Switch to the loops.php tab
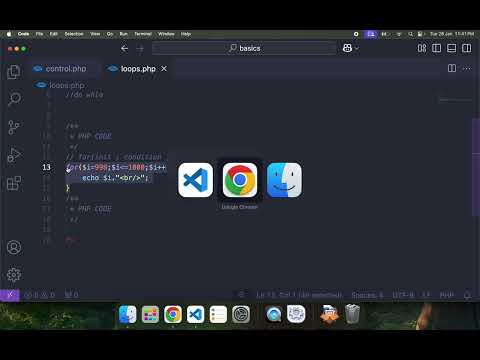 [x=138, y=69]
